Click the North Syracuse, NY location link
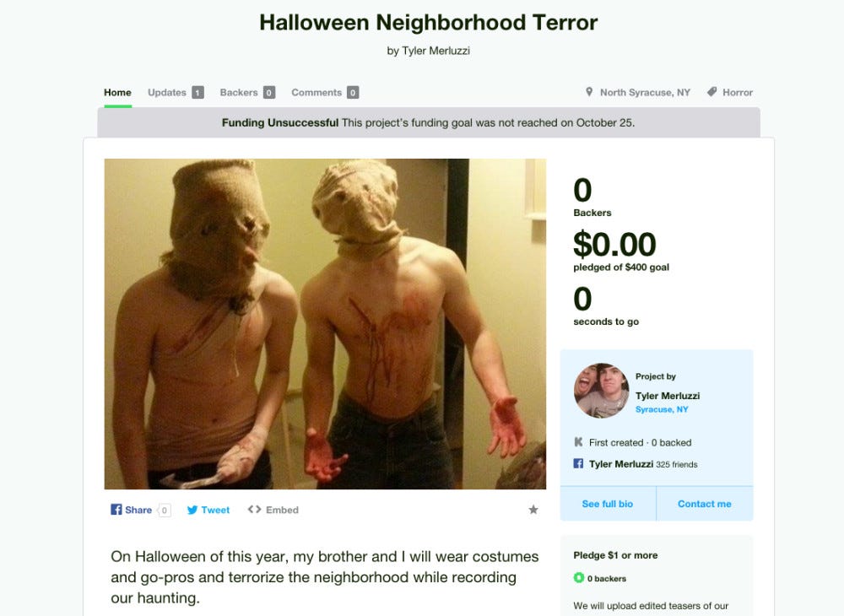This screenshot has height=616, width=844. (x=645, y=93)
